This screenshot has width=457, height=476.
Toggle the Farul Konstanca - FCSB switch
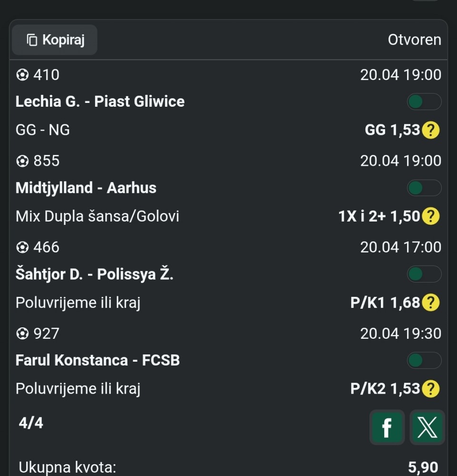click(x=424, y=361)
